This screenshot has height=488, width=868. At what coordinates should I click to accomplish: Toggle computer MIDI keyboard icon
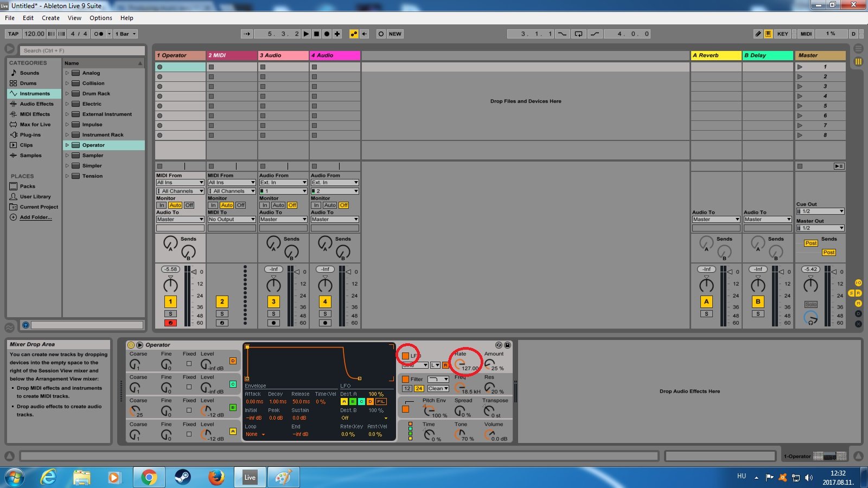pyautogui.click(x=769, y=34)
